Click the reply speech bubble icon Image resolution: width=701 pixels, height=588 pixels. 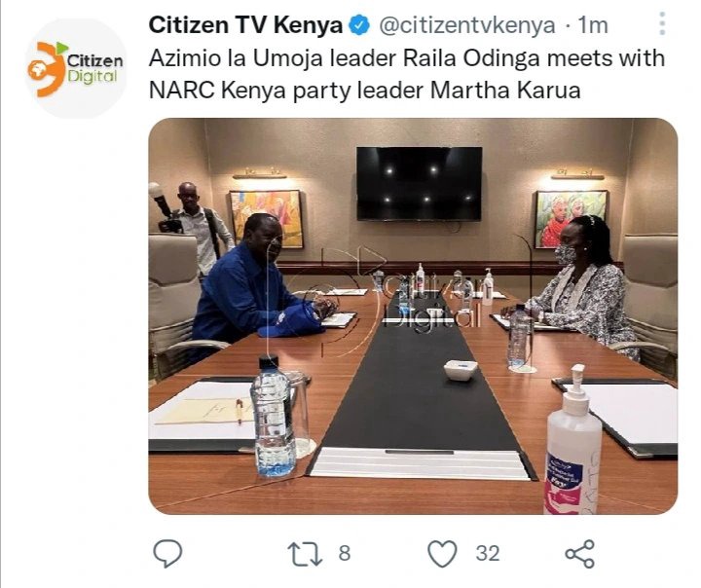167,553
